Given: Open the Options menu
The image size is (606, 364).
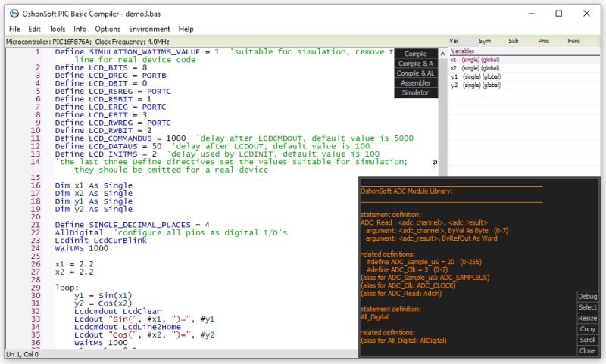Looking at the screenshot, I should click(108, 29).
